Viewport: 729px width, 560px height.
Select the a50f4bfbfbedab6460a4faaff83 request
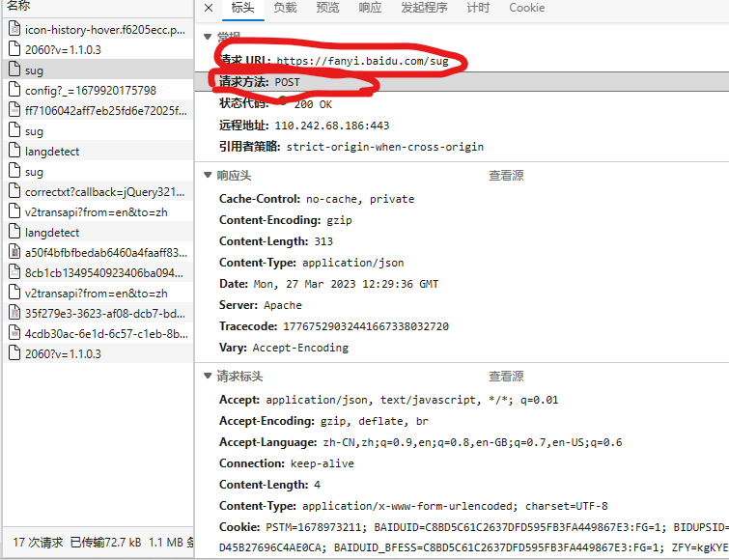(98, 253)
